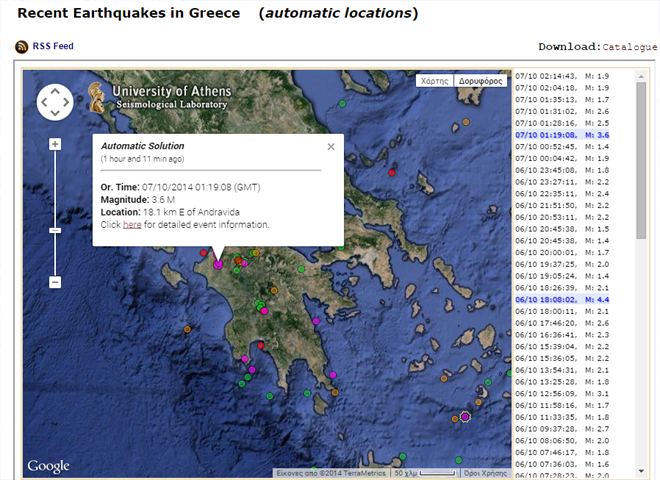The height and width of the screenshot is (480, 660).
Task: Click the Google logo on map
Action: point(48,466)
